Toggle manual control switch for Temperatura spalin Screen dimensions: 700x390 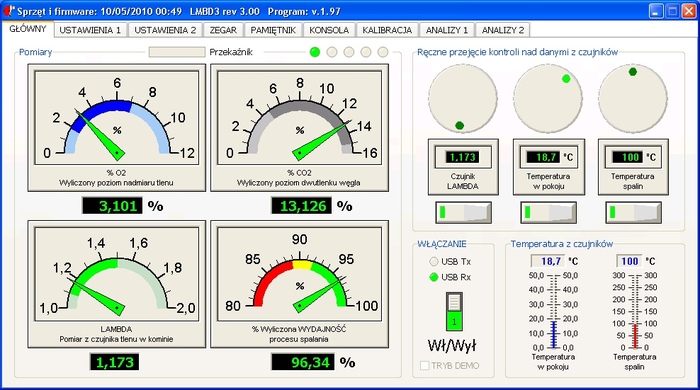pos(633,212)
